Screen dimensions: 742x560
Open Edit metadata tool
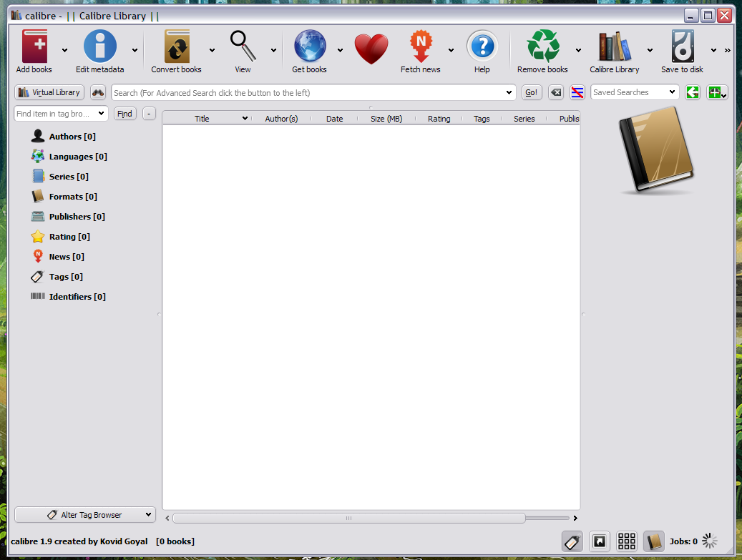click(x=100, y=46)
